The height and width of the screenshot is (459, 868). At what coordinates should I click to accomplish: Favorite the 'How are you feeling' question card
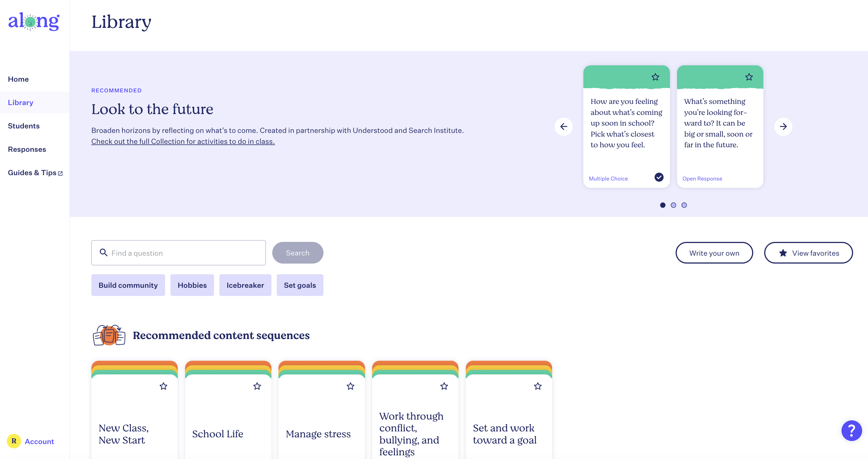click(655, 77)
